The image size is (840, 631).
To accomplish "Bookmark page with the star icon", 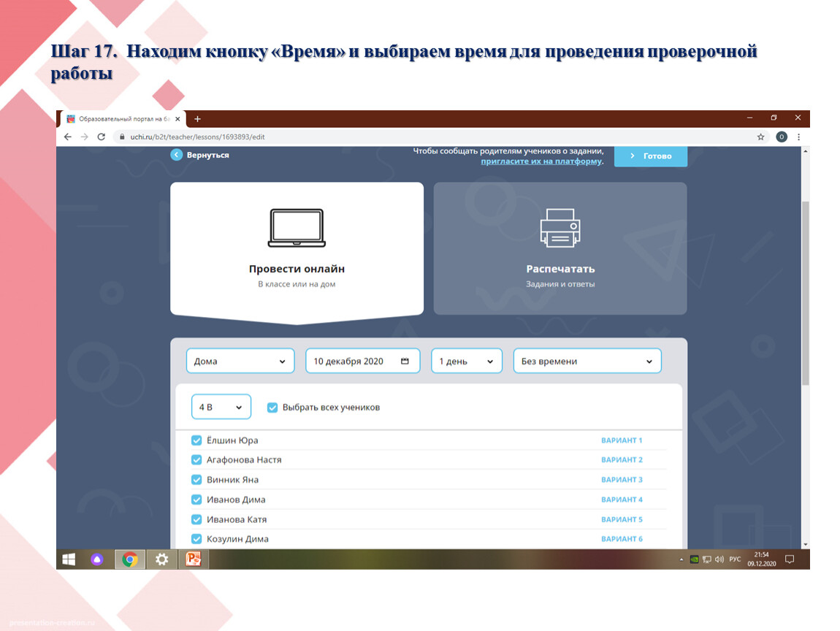I will click(760, 137).
